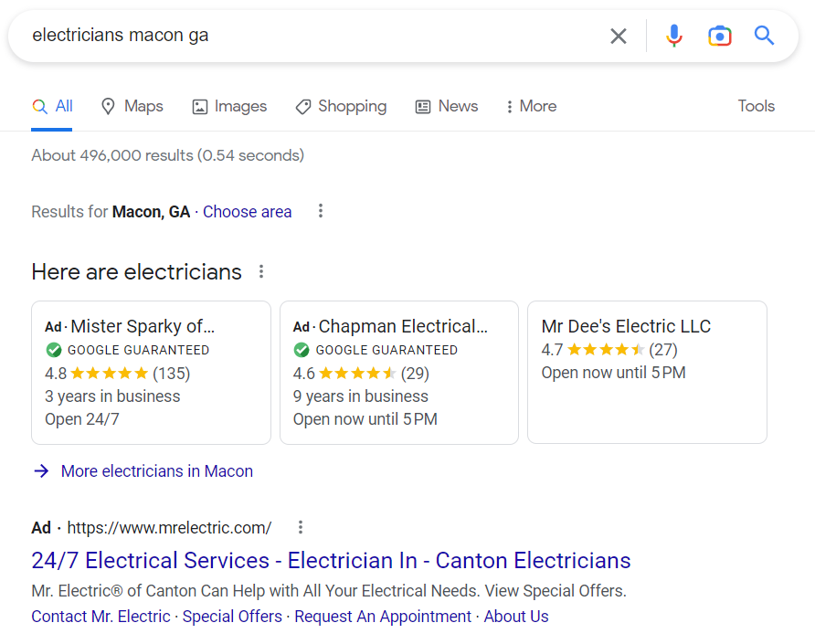Open the Mr Dee's Electric LLC card
Screen dimensions: 815x644
(647, 372)
